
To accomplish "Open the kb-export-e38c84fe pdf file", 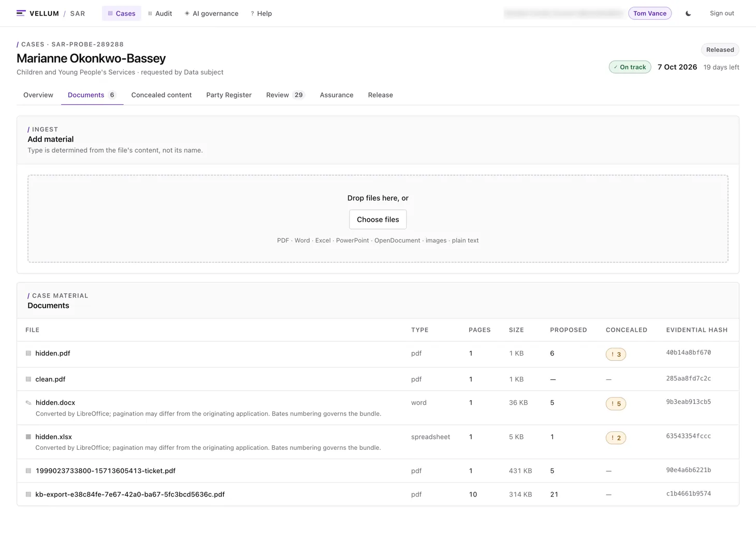I will point(130,494).
